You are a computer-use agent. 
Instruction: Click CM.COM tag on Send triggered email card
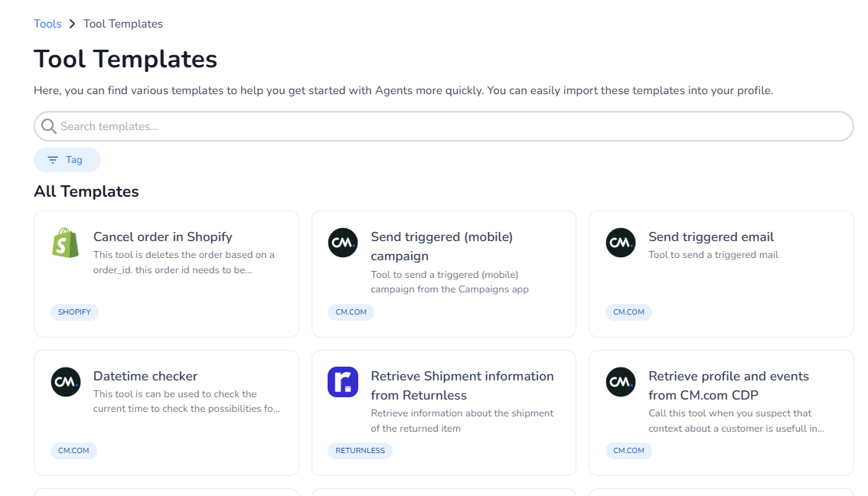click(628, 312)
